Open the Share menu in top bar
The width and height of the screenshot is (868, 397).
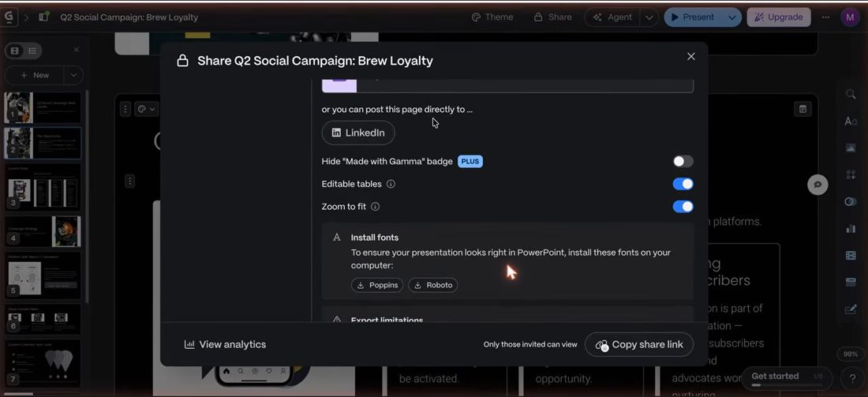pos(552,17)
